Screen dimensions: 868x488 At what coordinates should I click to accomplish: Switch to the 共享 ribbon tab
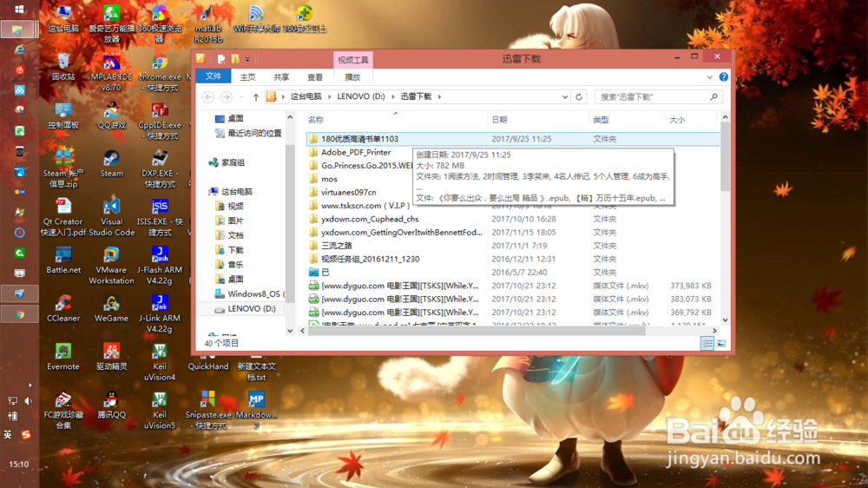pos(281,77)
